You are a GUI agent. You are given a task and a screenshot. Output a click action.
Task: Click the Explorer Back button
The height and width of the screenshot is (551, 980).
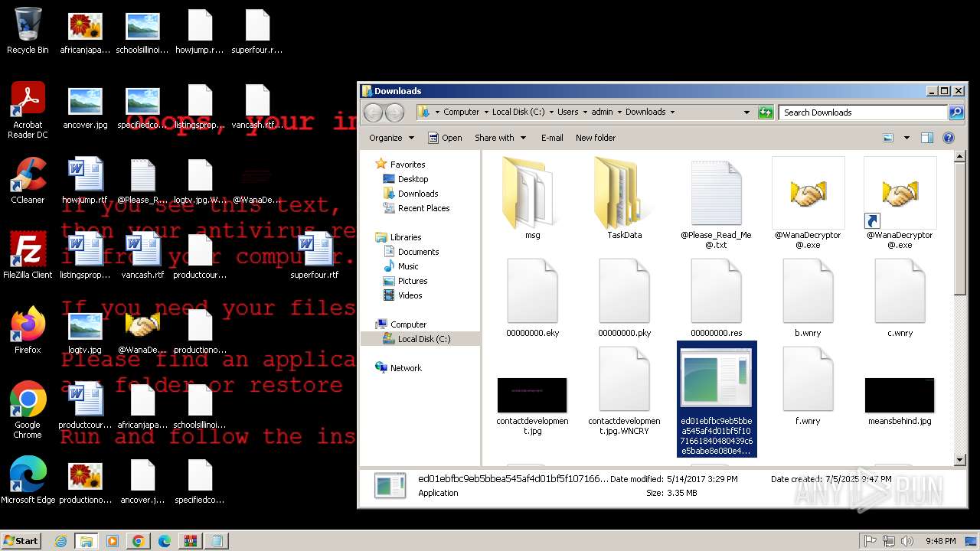[373, 112]
